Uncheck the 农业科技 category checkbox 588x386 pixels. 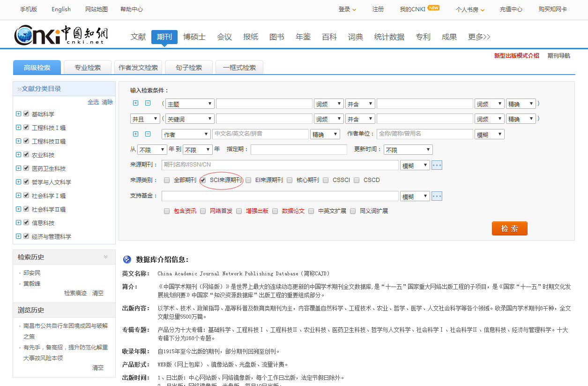click(x=27, y=155)
